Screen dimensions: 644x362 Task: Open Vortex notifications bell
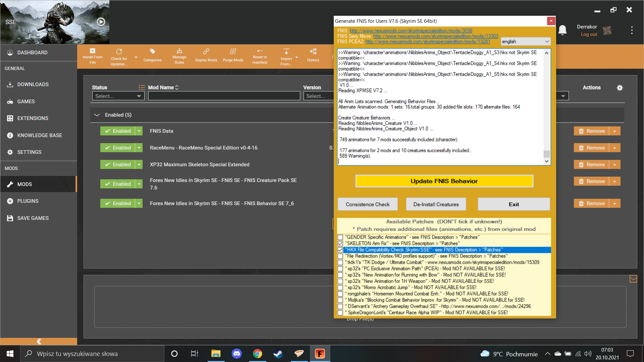coord(562,30)
